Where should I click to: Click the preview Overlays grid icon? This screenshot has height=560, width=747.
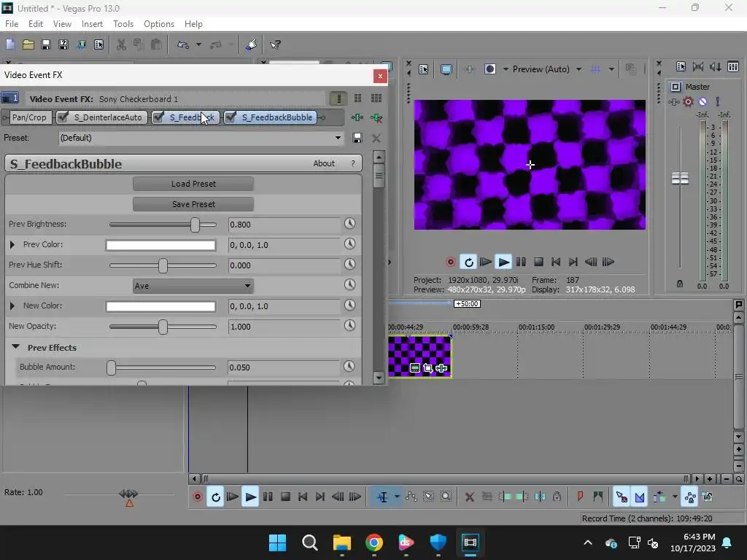click(595, 69)
